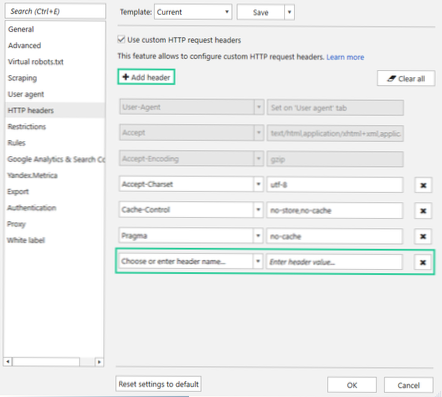Follow the Learn more link
Screen dimensions: 442x397
[345, 57]
